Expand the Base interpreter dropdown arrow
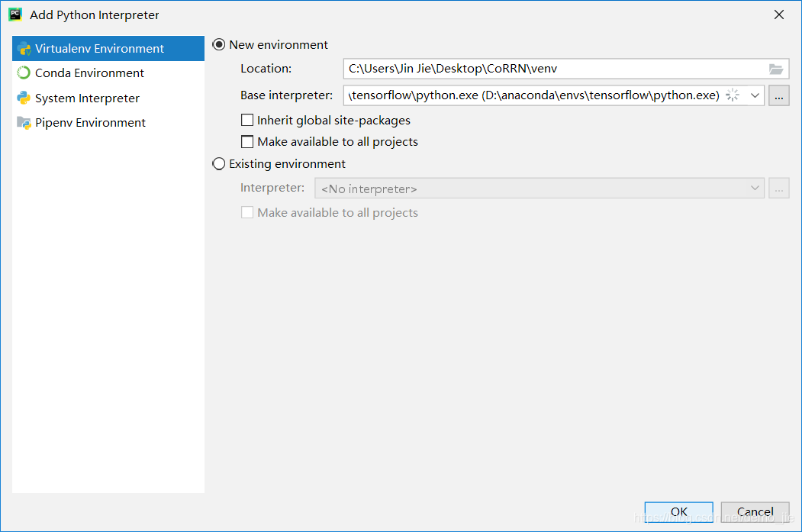The height and width of the screenshot is (532, 802). click(x=755, y=95)
